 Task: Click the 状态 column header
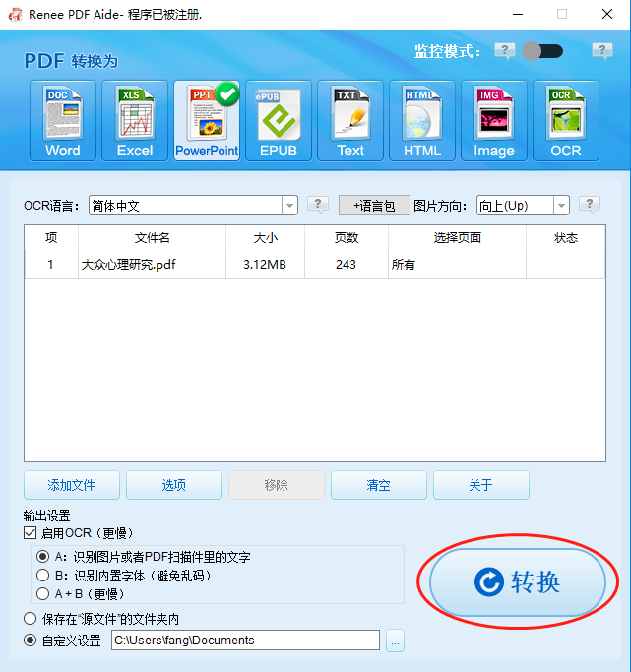pyautogui.click(x=566, y=238)
